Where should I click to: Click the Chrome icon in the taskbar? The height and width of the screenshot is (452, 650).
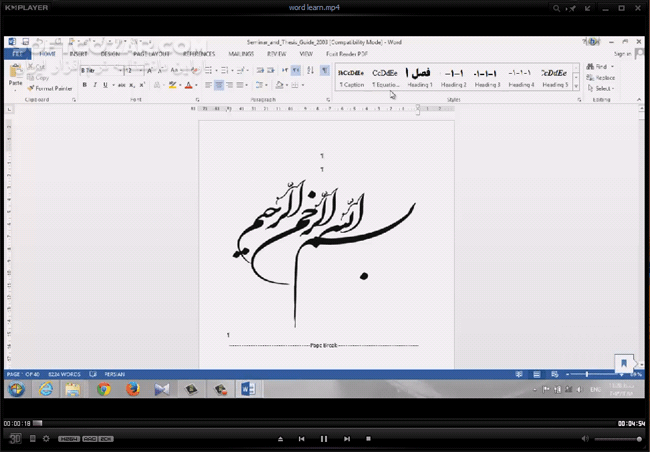click(x=104, y=389)
